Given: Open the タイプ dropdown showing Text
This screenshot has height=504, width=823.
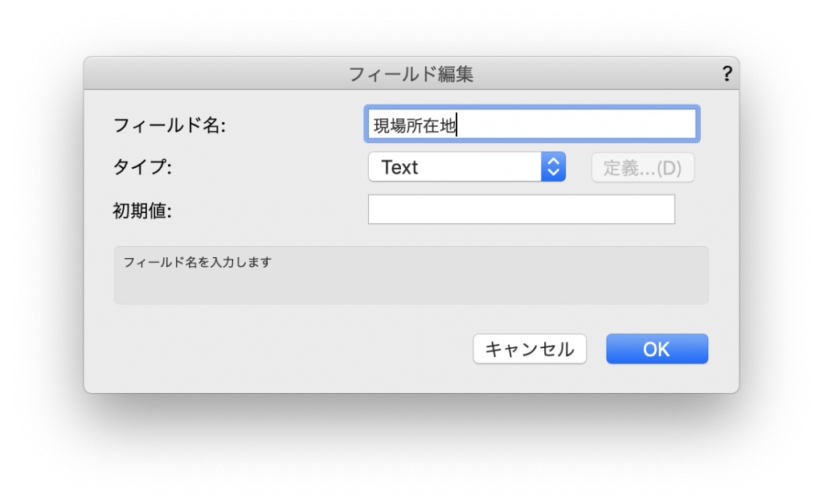Looking at the screenshot, I should (x=467, y=167).
